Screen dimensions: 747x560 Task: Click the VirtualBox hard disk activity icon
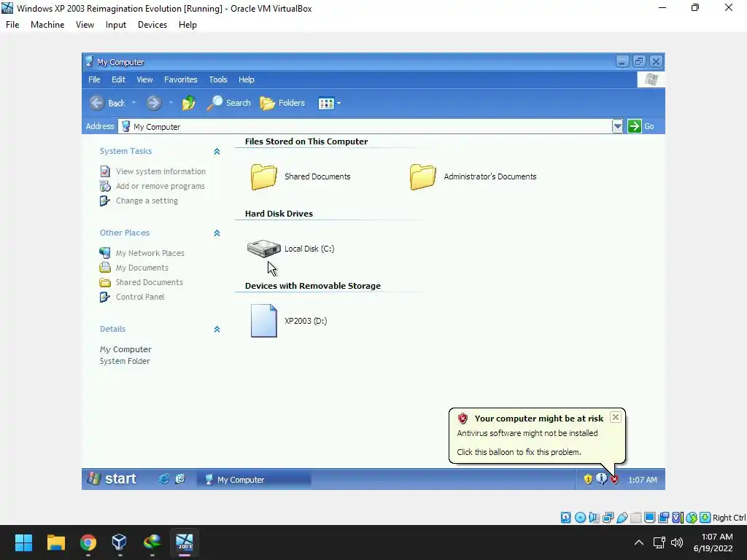(x=565, y=518)
